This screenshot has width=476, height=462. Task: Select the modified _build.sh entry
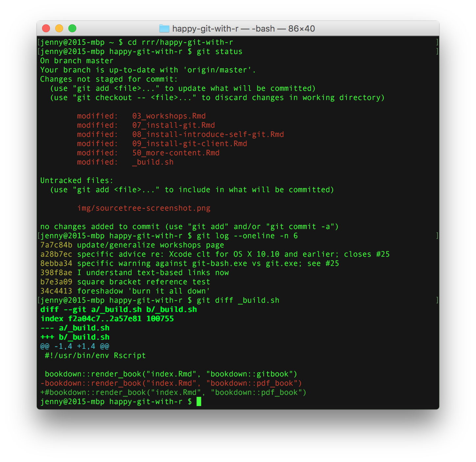pos(152,162)
